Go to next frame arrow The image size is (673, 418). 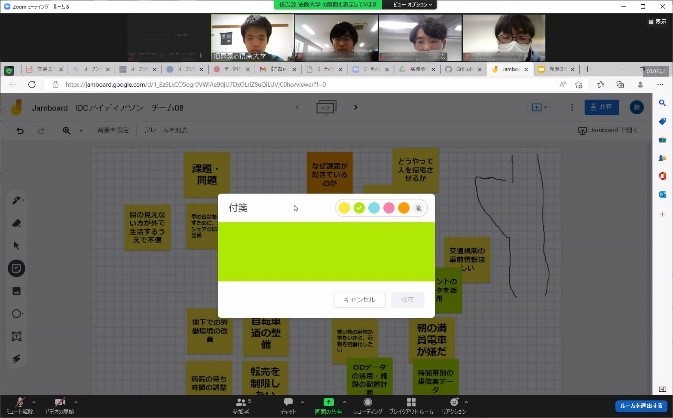355,107
